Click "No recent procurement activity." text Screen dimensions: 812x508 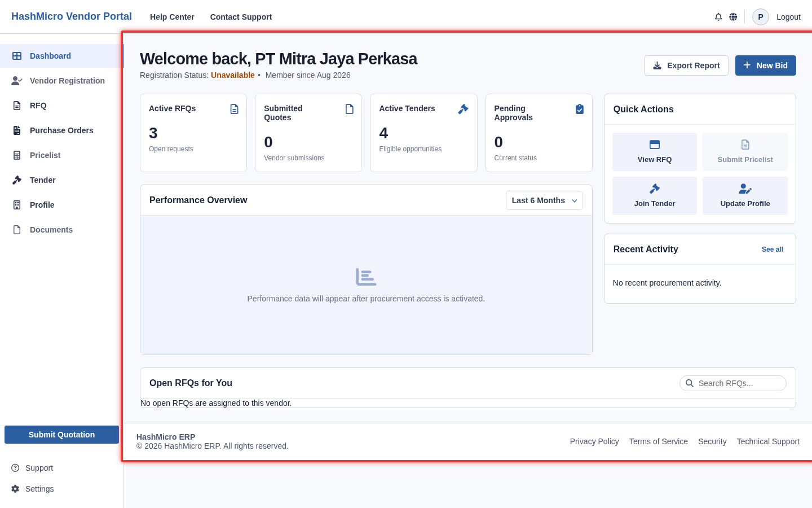tap(667, 283)
